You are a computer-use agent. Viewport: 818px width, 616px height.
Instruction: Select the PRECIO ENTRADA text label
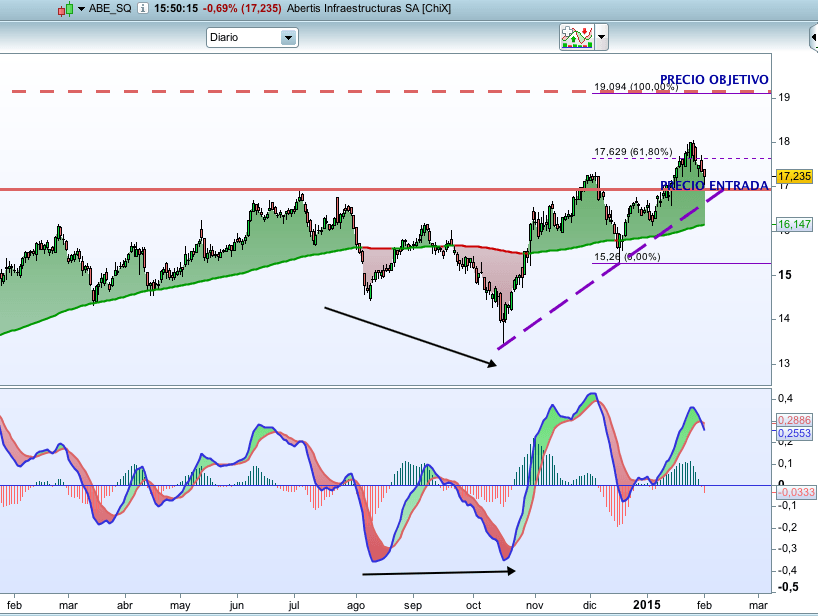coord(714,185)
